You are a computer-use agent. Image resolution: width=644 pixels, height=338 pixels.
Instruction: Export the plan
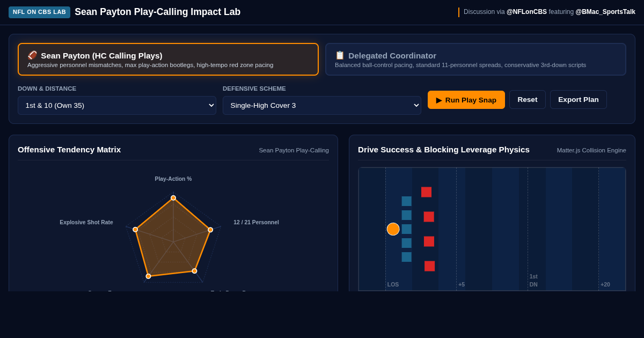coord(579,100)
